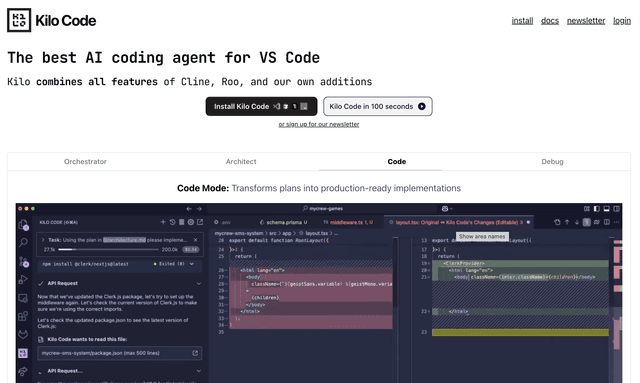Switch to the Orchestrator tab

click(x=85, y=162)
